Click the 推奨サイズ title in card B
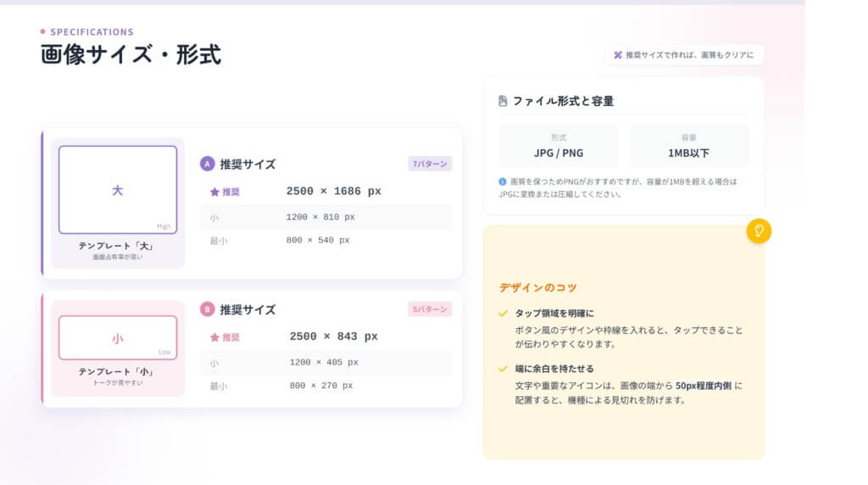Image resolution: width=868 pixels, height=485 pixels. 248,309
